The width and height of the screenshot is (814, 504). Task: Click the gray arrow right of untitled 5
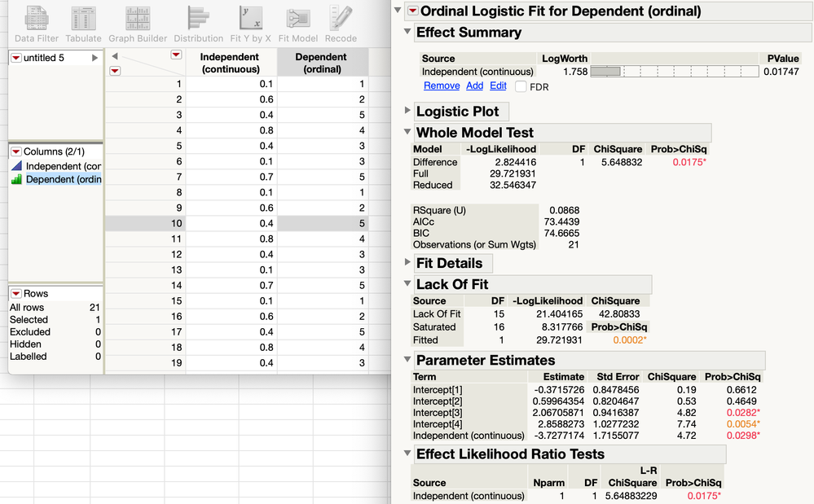coord(95,58)
